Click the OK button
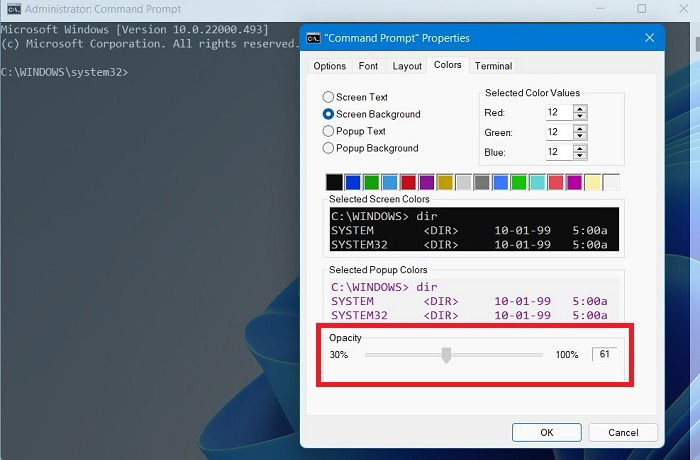700x460 pixels. pos(547,432)
